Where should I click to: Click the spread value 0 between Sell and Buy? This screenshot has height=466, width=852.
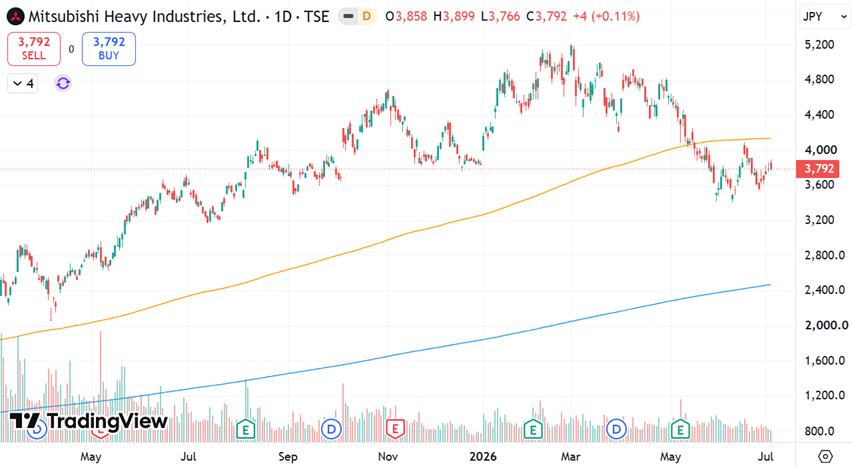tap(71, 49)
